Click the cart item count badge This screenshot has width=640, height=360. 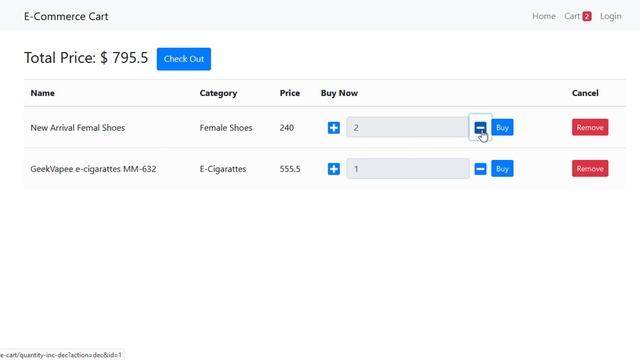pyautogui.click(x=587, y=16)
